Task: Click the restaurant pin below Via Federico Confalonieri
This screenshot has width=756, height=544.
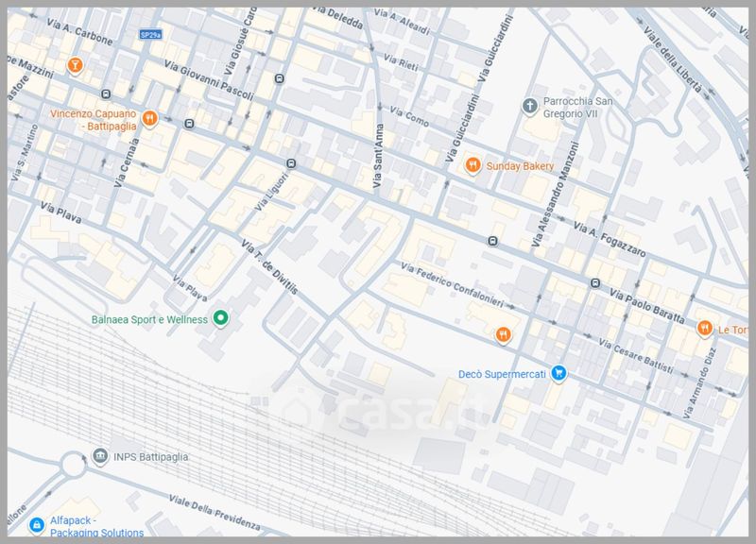Action: point(503,334)
